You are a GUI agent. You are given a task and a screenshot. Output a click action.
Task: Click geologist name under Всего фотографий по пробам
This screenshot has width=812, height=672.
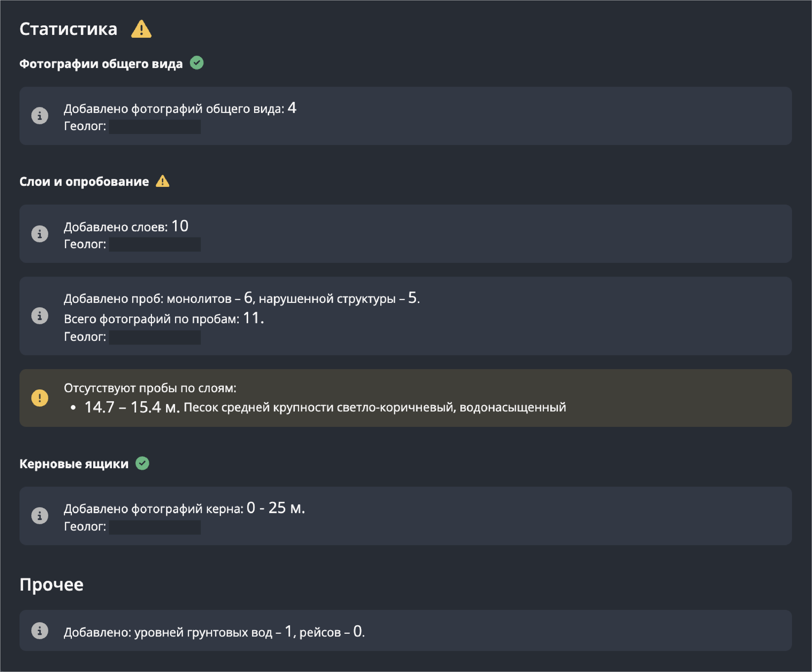pos(155,337)
